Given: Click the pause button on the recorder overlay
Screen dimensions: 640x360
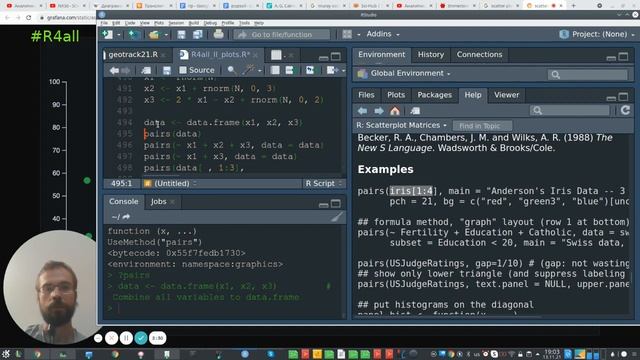Looking at the screenshot, I should tap(126, 338).
